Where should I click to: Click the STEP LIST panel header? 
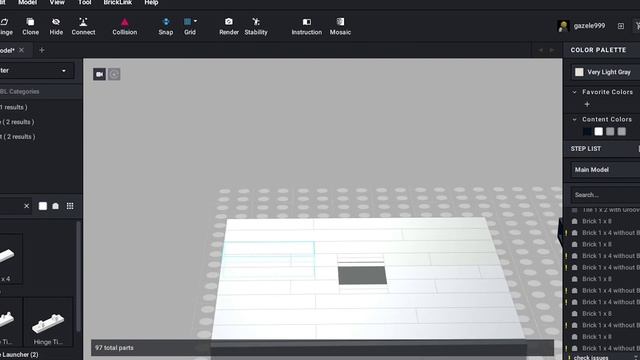[x=586, y=149]
